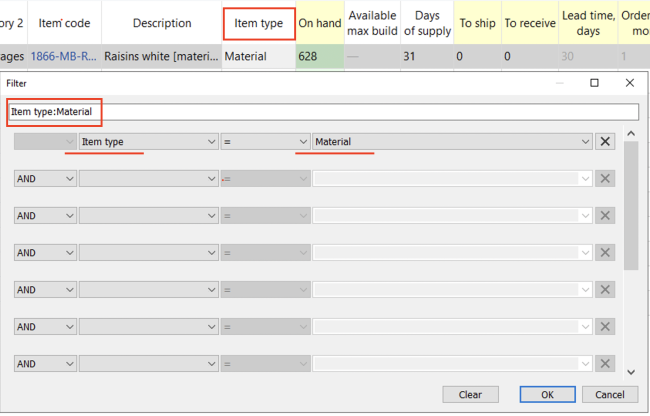Open the 1866-MB-R item code link

coord(64,57)
